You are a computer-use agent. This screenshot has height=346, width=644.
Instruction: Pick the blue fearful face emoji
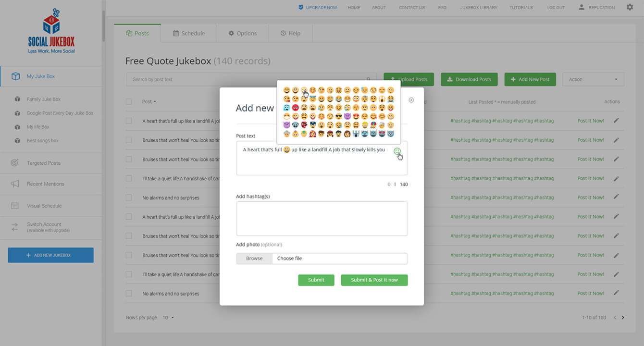(x=287, y=108)
